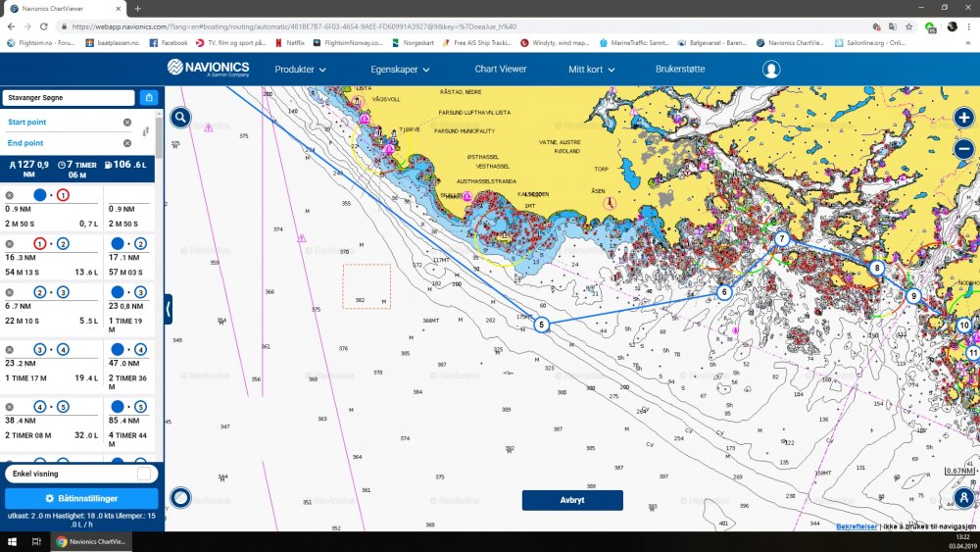The width and height of the screenshot is (980, 552).
Task: Clear the Start point field
Action: 126,123
